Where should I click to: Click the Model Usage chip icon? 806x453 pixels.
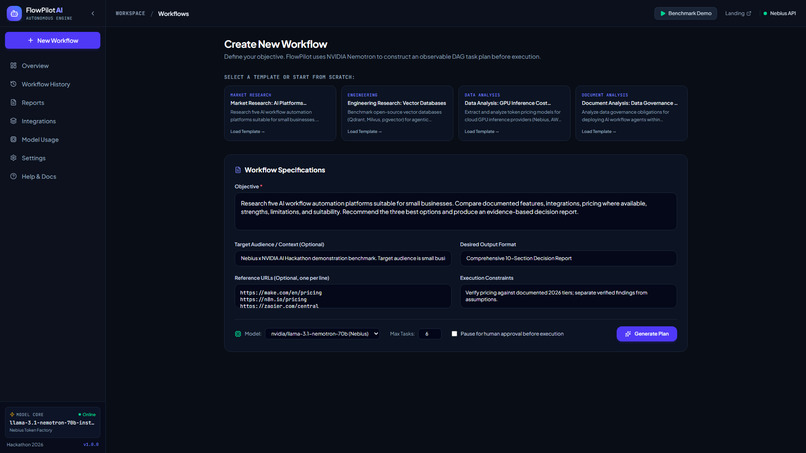pyautogui.click(x=13, y=139)
